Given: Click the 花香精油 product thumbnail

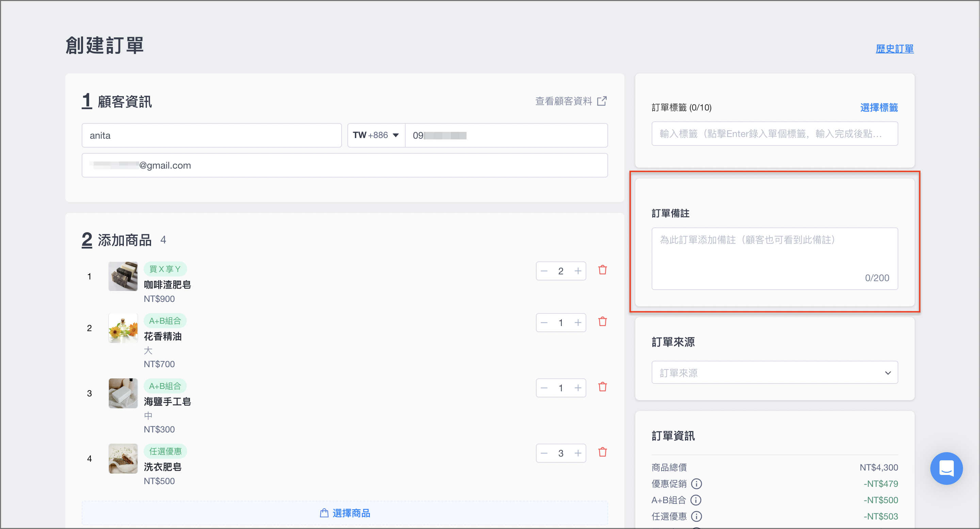Looking at the screenshot, I should point(123,328).
